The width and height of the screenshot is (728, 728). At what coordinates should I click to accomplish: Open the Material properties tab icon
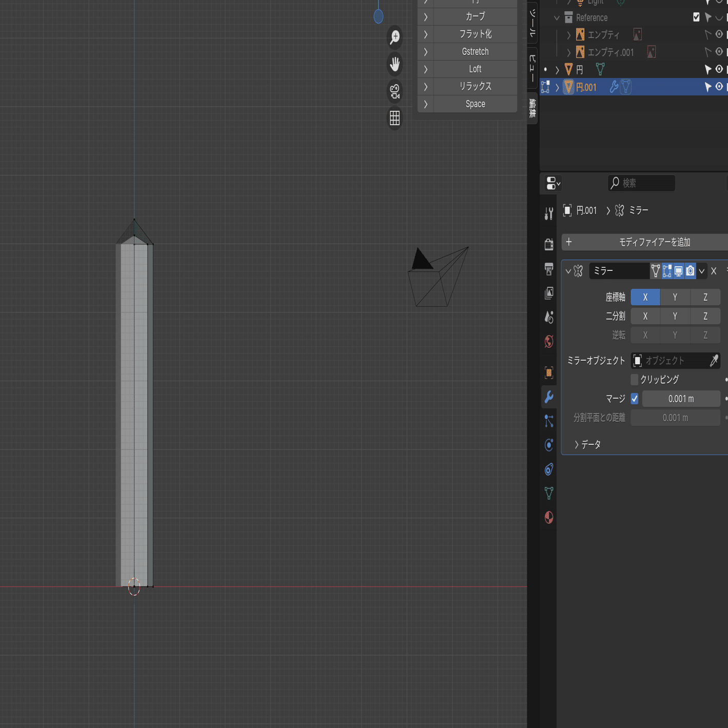(549, 517)
